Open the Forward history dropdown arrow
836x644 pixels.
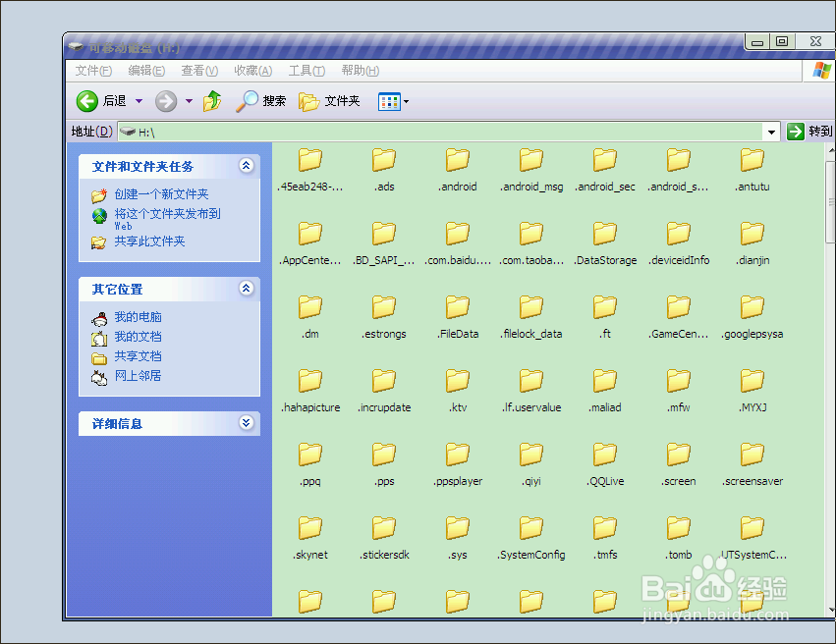click(x=189, y=101)
